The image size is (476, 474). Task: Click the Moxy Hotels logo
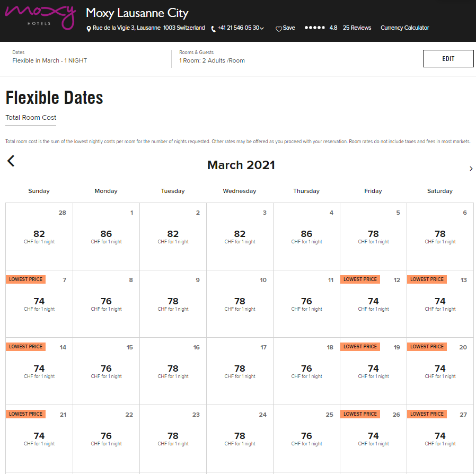click(40, 17)
